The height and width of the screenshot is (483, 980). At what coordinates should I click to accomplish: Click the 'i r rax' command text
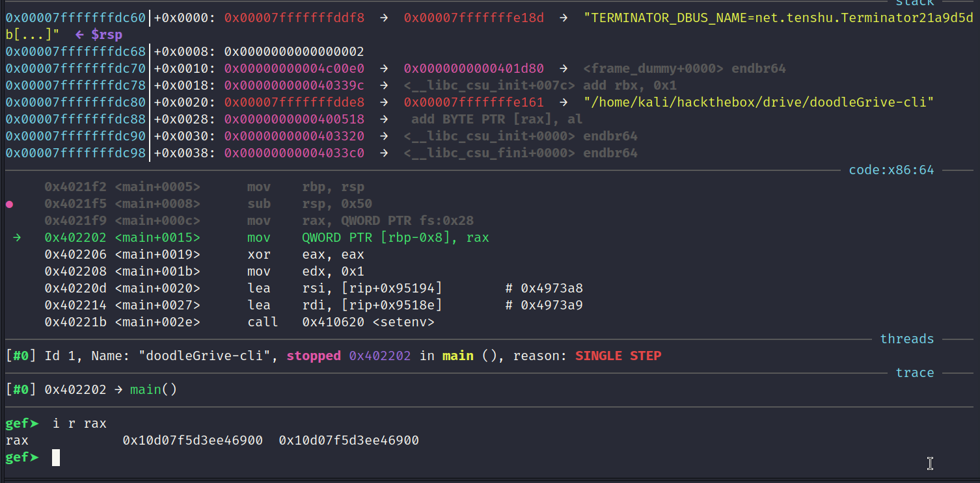(79, 424)
